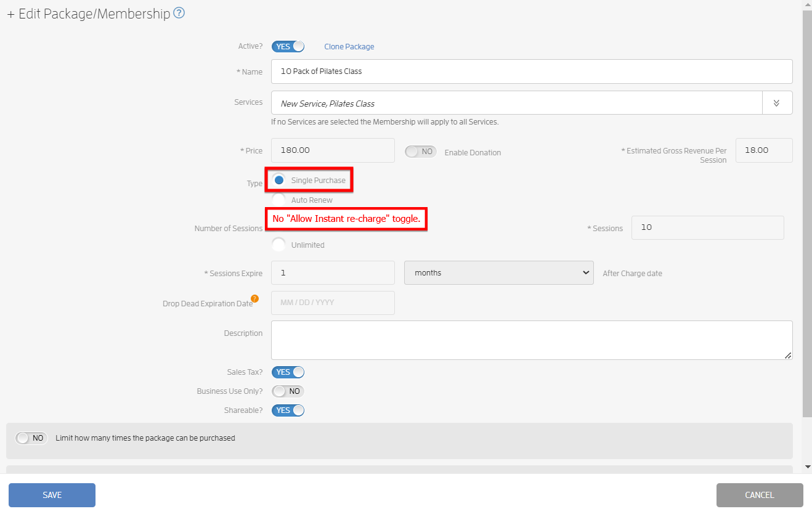Click the Drop Dead Expiration Date field
812x514 pixels.
[333, 303]
